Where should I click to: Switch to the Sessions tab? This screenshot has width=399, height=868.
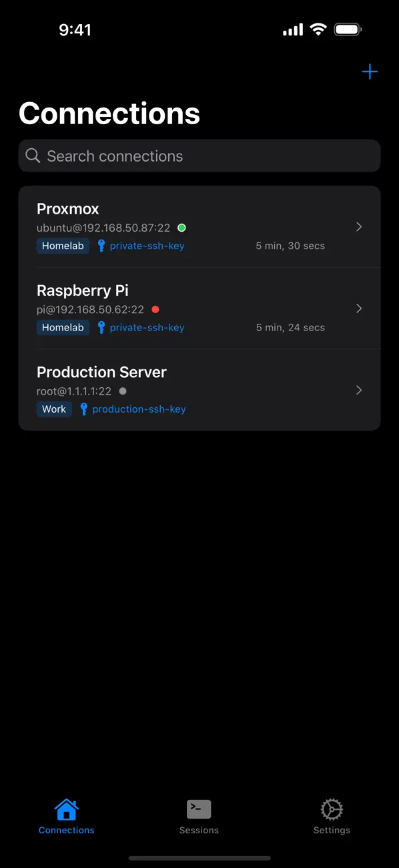[199, 830]
